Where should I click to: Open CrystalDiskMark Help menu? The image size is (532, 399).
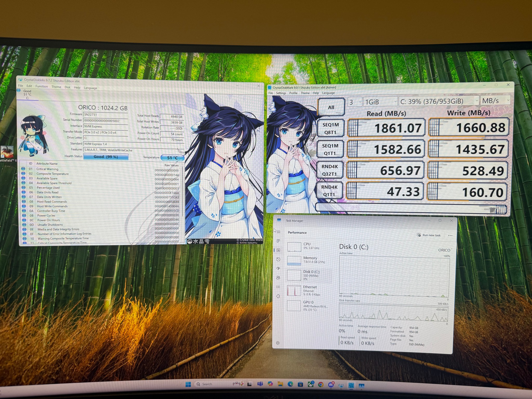point(316,93)
